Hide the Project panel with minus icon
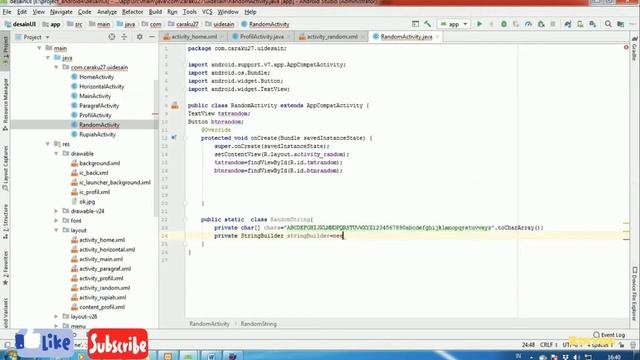640x360 pixels. 151,37
